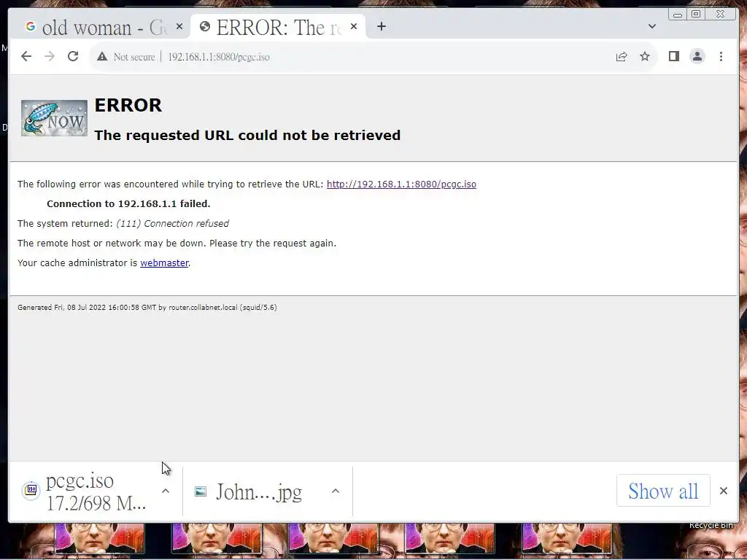747x560 pixels.
Task: Click the Not secure warning icon
Action: coord(102,57)
